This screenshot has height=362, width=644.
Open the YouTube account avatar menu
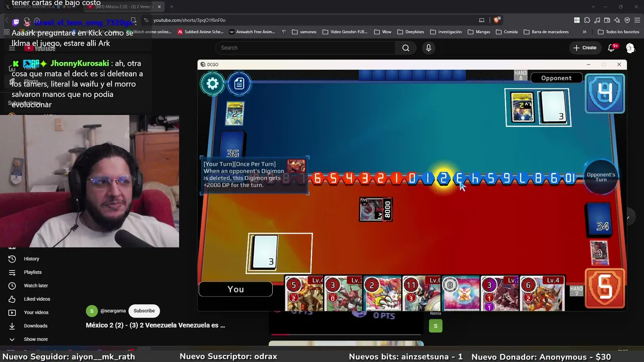[x=630, y=48]
